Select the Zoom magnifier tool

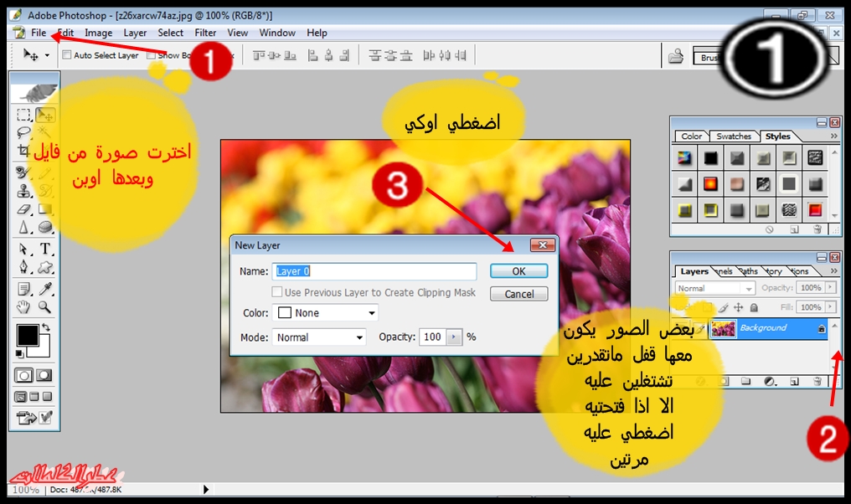pyautogui.click(x=45, y=307)
